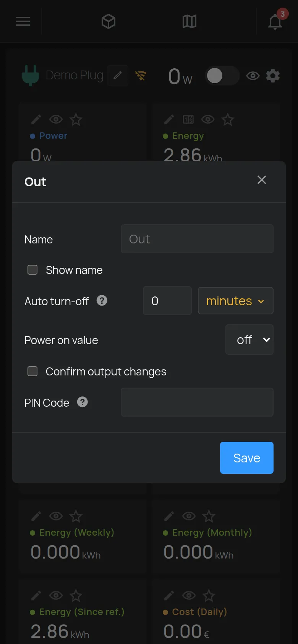298x644 pixels.
Task: Toggle the Cost (Daily) visibility eye
Action: tap(189, 596)
